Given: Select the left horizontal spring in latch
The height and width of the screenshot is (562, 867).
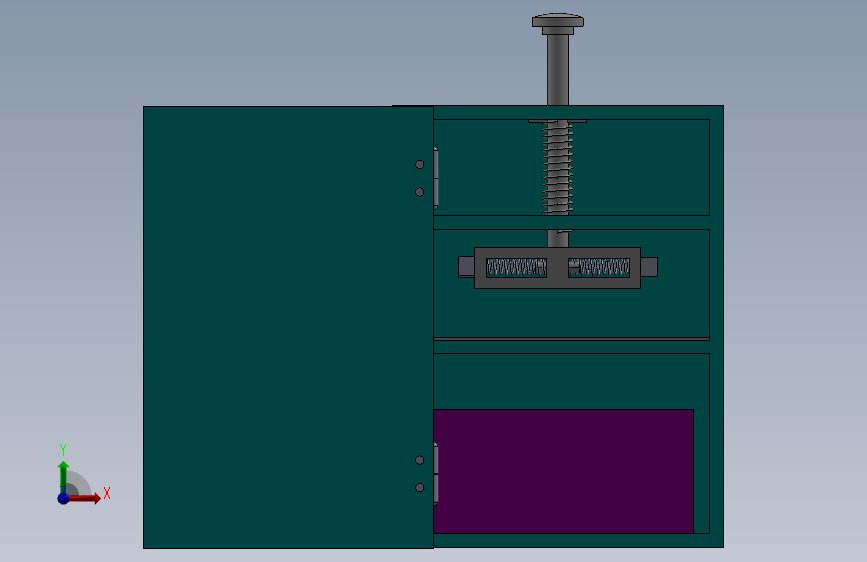Looking at the screenshot, I should point(516,268).
